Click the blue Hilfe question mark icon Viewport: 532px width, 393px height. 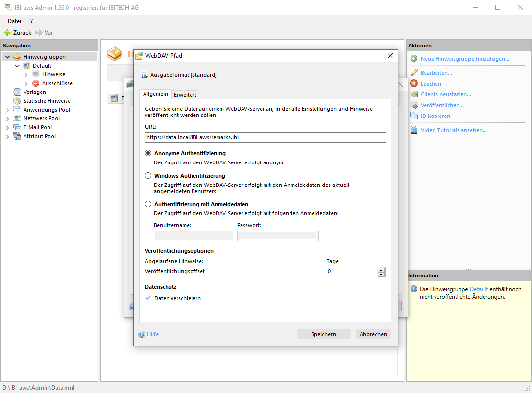[142, 334]
